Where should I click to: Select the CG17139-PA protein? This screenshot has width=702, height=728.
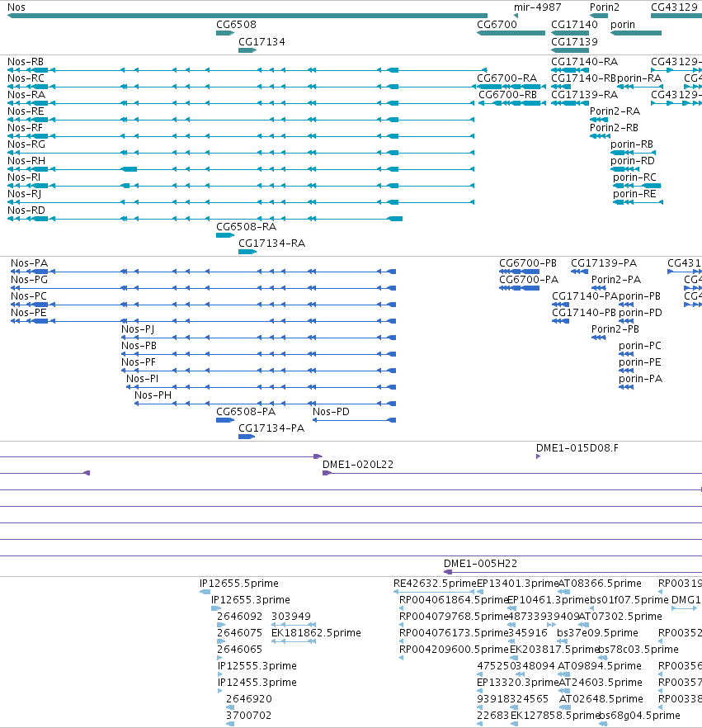pos(580,272)
